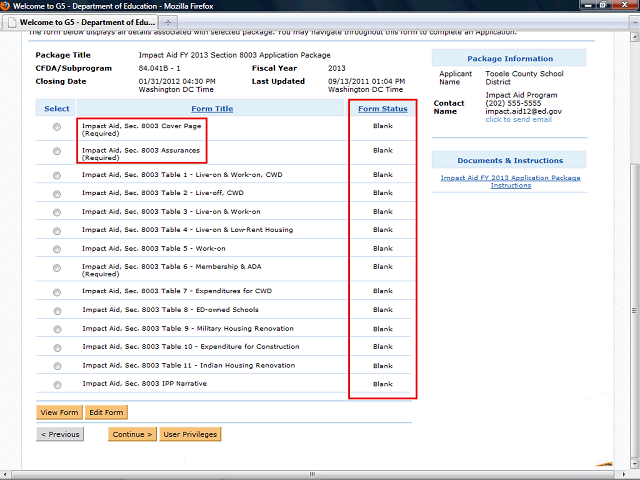Viewport: 640px width, 480px height.
Task: Select radio for Table 9 Military Housing Renovation
Action: pyautogui.click(x=57, y=329)
